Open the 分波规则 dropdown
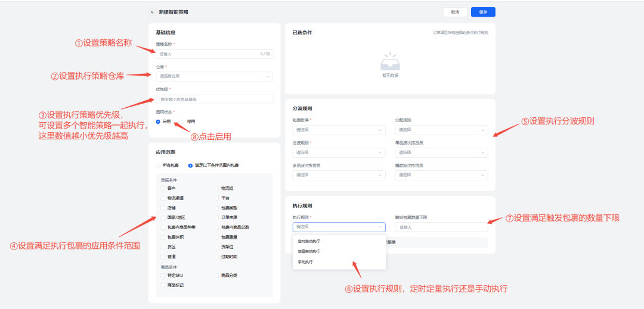 point(339,152)
